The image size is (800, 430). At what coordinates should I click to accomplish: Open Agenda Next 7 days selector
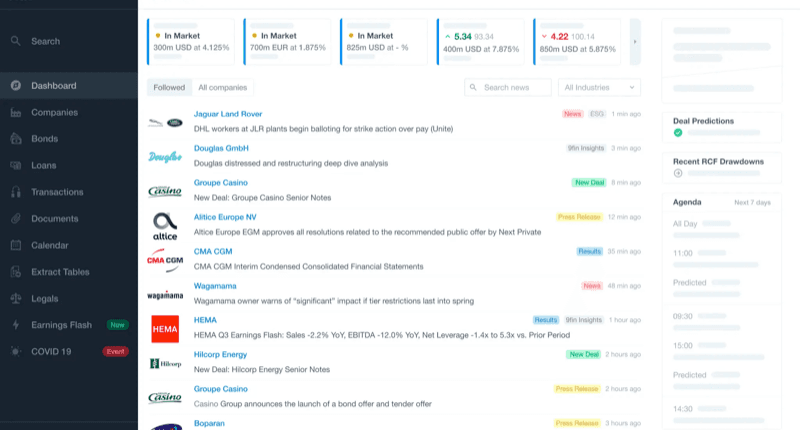click(x=752, y=203)
